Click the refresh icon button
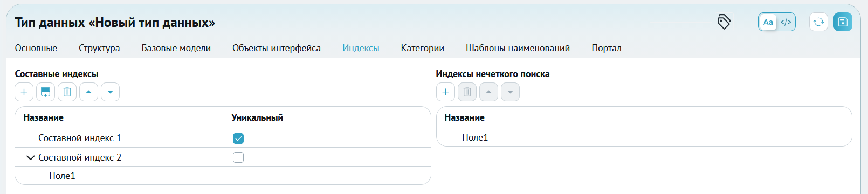This screenshot has height=194, width=868. tap(818, 22)
